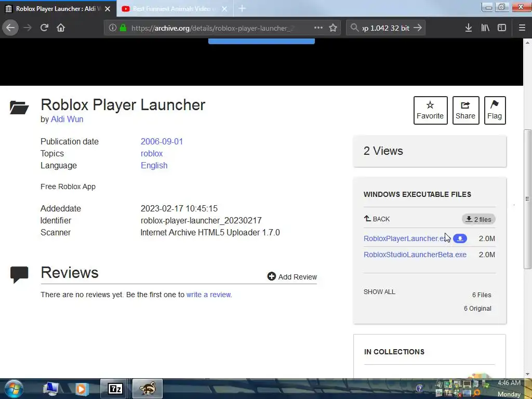Click the blue button above the black banner
Image resolution: width=532 pixels, height=399 pixels.
point(261,41)
